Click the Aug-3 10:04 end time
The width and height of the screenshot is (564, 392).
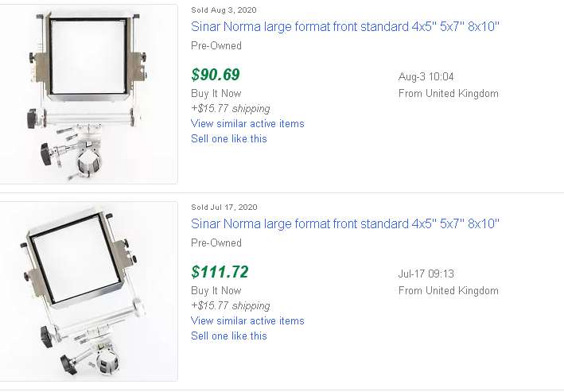pyautogui.click(x=426, y=76)
